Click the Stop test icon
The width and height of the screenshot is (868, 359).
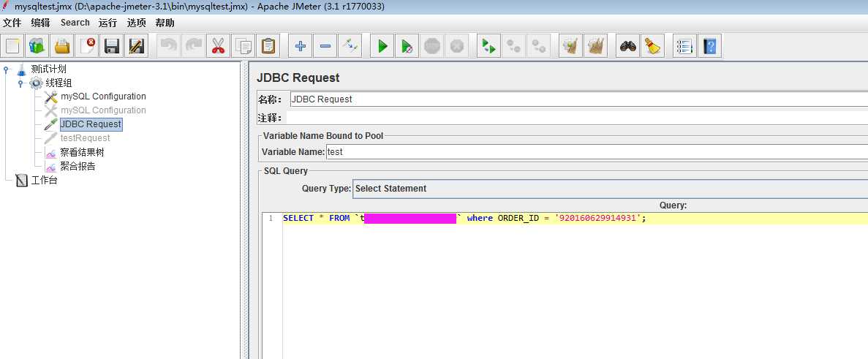[x=431, y=46]
